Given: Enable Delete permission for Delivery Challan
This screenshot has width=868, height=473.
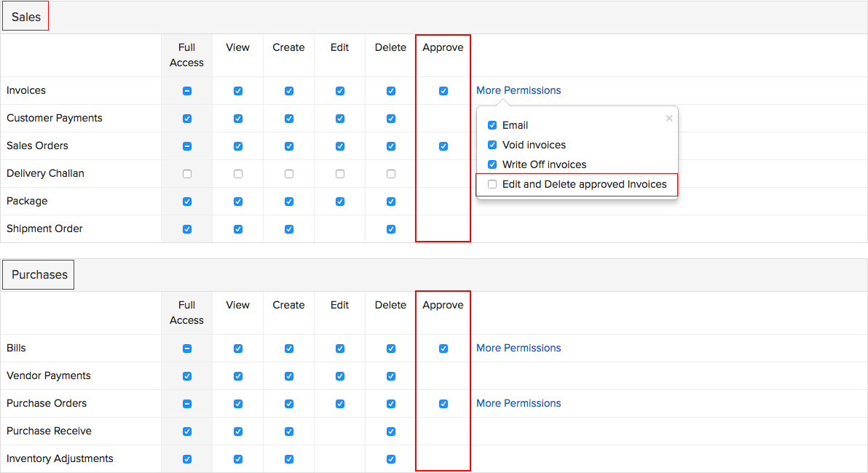Looking at the screenshot, I should pos(390,173).
